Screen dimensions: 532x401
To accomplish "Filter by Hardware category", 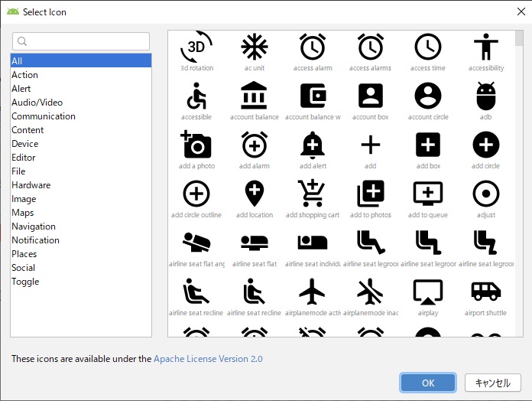I will tap(81, 185).
